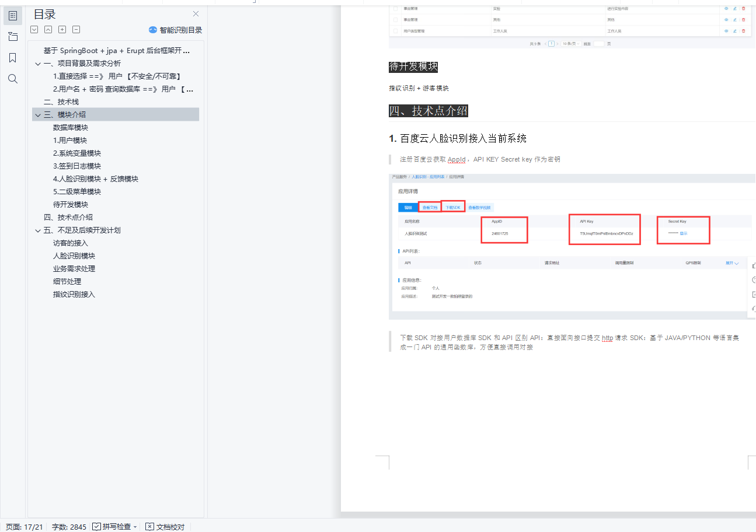The height and width of the screenshot is (532, 756).
Task: Go to 一、项目背景及需求分析 in outline
Action: click(82, 64)
